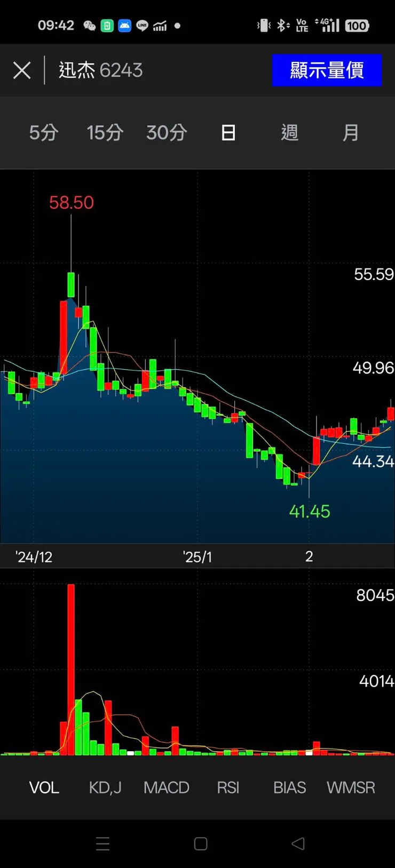The width and height of the screenshot is (395, 868).
Task: Tap the '24/12 date axis label
Action: pos(34,557)
